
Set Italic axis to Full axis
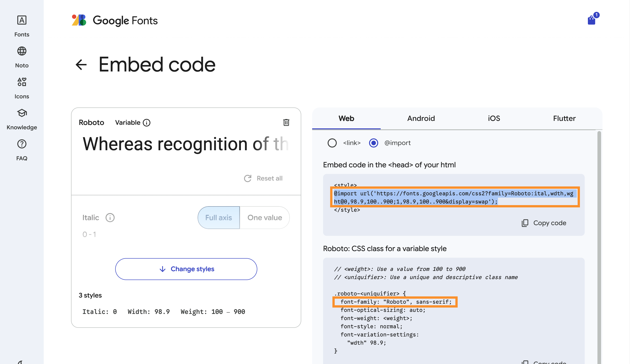pyautogui.click(x=219, y=218)
